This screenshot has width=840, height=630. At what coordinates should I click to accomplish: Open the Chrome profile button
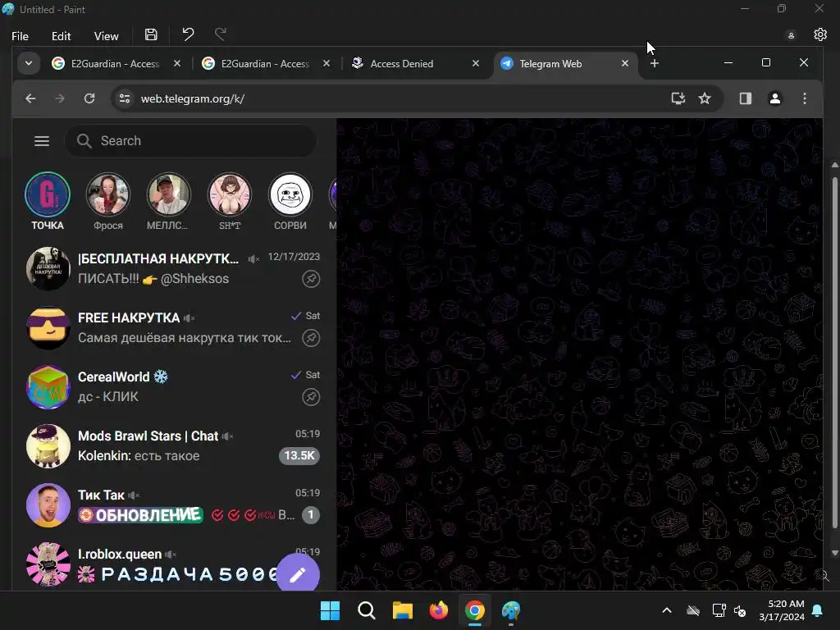[x=774, y=98]
